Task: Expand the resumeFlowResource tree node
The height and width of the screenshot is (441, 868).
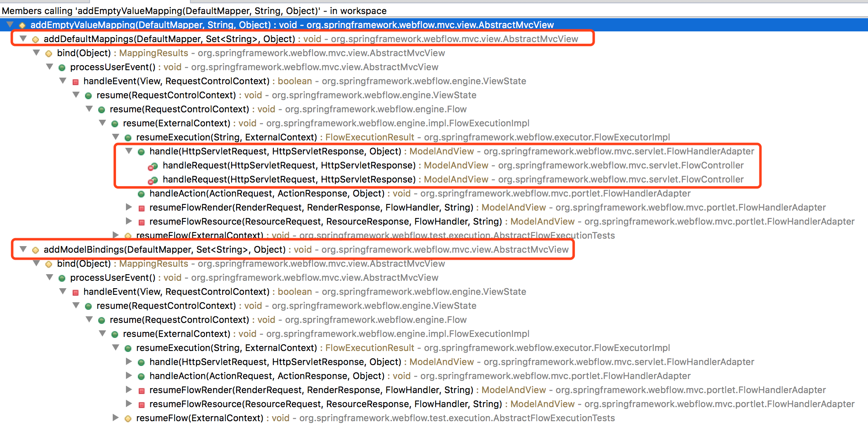Action: point(129,221)
